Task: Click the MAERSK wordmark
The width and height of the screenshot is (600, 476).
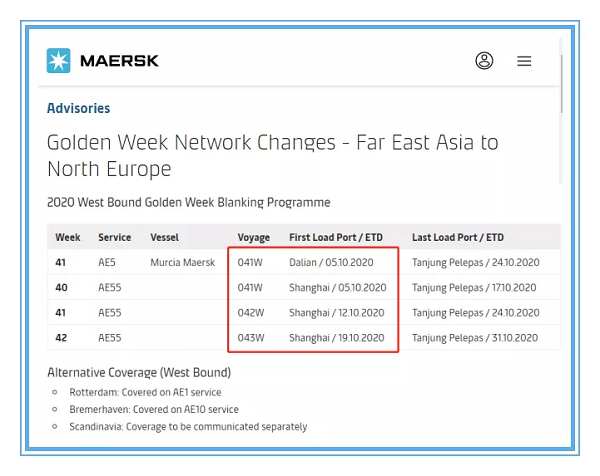Action: coord(119,61)
